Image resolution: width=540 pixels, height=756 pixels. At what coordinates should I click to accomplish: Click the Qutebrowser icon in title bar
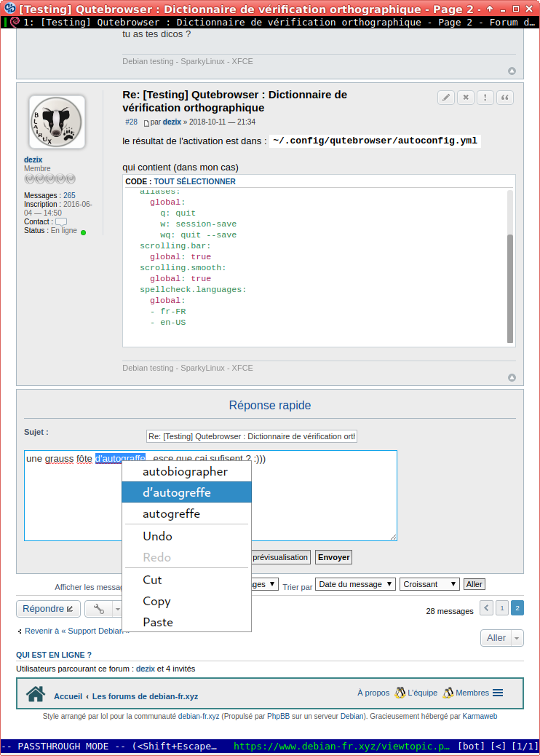click(x=10, y=8)
